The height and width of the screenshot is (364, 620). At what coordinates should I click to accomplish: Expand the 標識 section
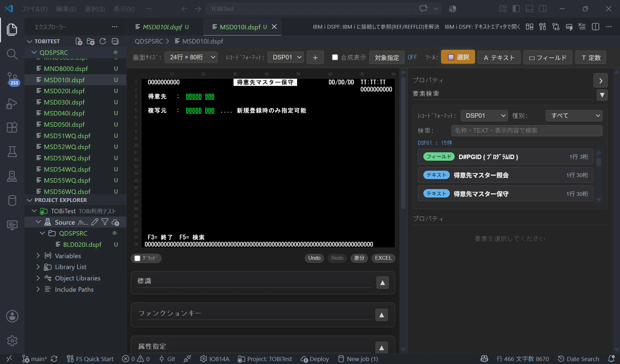point(382,283)
